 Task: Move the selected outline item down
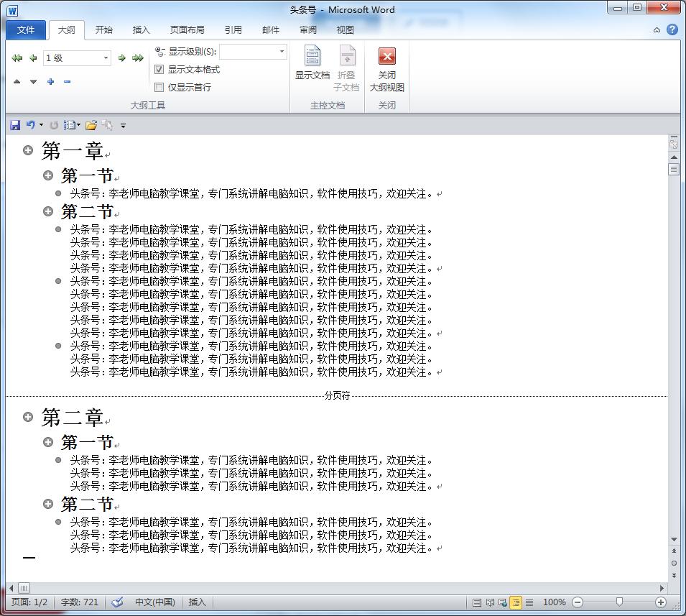[x=32, y=81]
